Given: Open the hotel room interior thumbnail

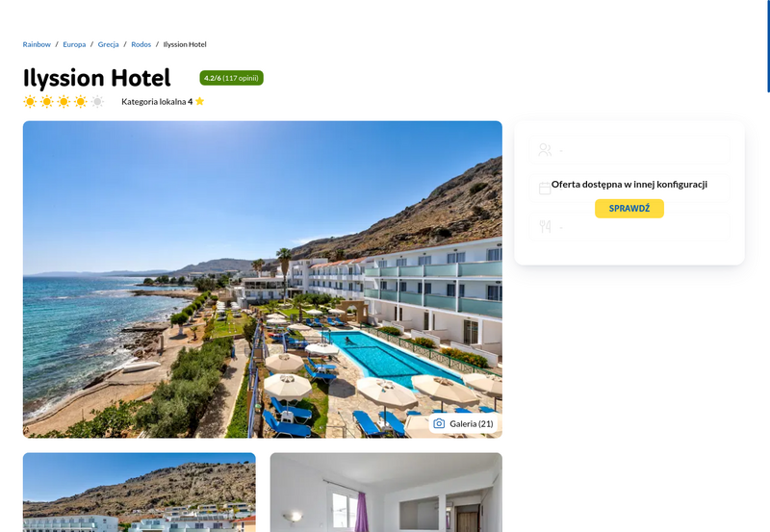Looking at the screenshot, I should click(386, 493).
